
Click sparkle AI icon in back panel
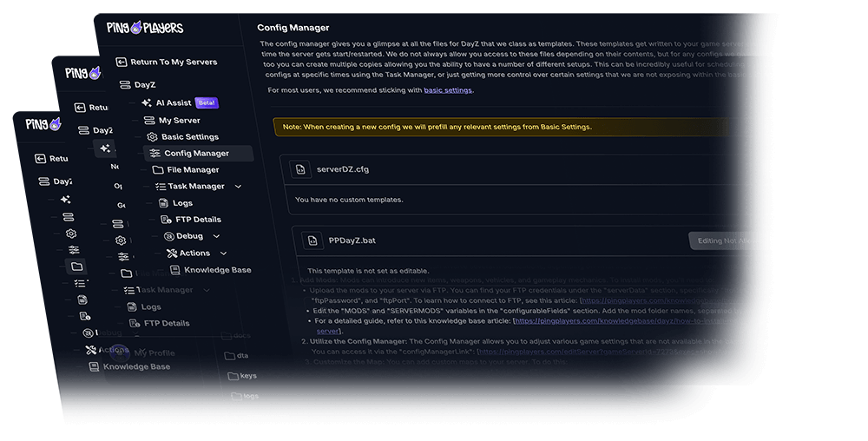tap(65, 199)
